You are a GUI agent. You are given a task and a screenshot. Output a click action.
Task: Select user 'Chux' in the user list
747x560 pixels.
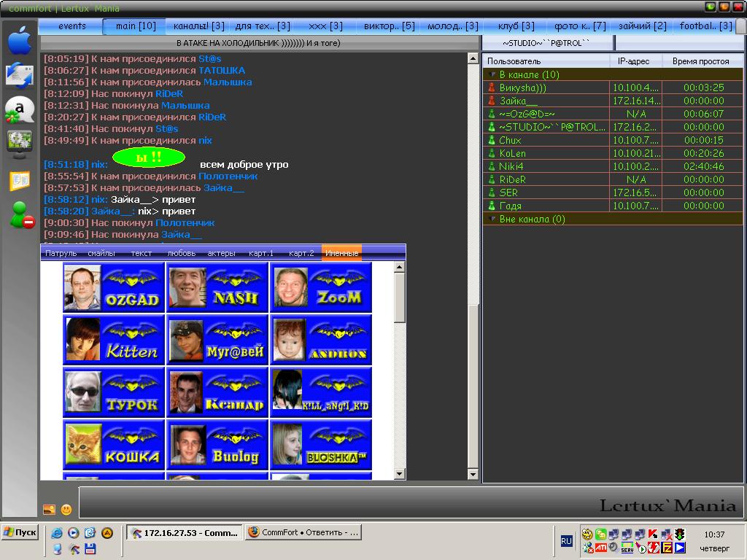pyautogui.click(x=510, y=140)
